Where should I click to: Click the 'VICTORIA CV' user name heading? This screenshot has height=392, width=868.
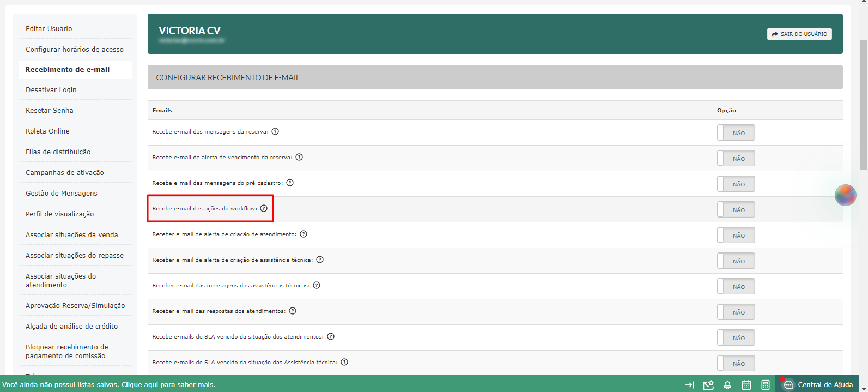(x=190, y=31)
